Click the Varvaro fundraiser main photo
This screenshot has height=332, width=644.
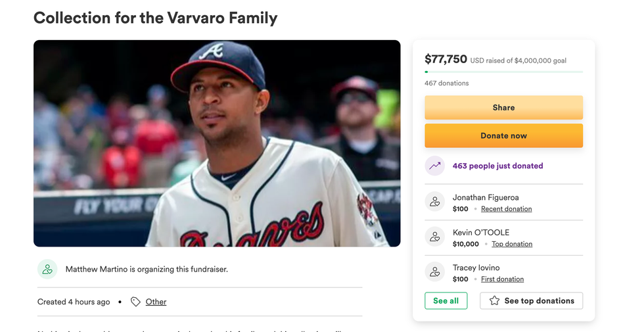(x=217, y=143)
